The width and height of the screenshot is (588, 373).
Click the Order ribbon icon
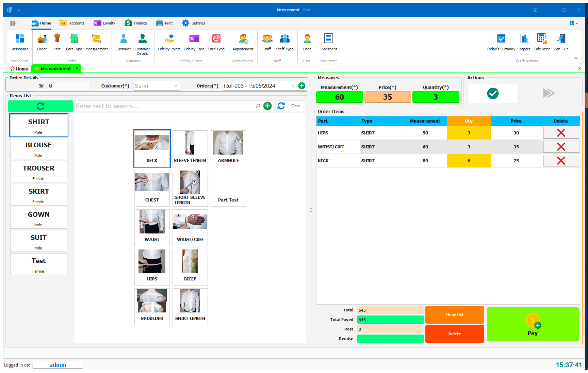point(42,42)
